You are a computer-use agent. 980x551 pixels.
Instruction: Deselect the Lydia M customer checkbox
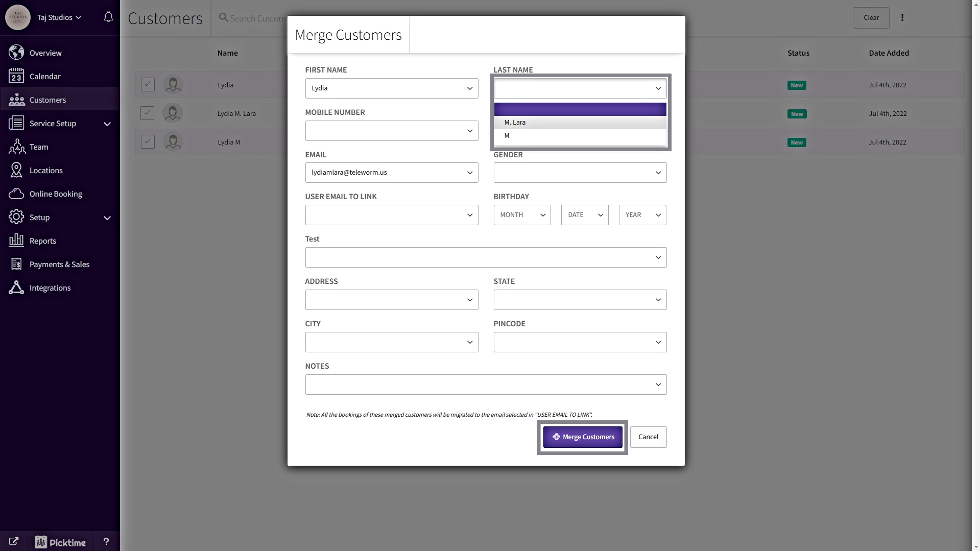click(148, 142)
